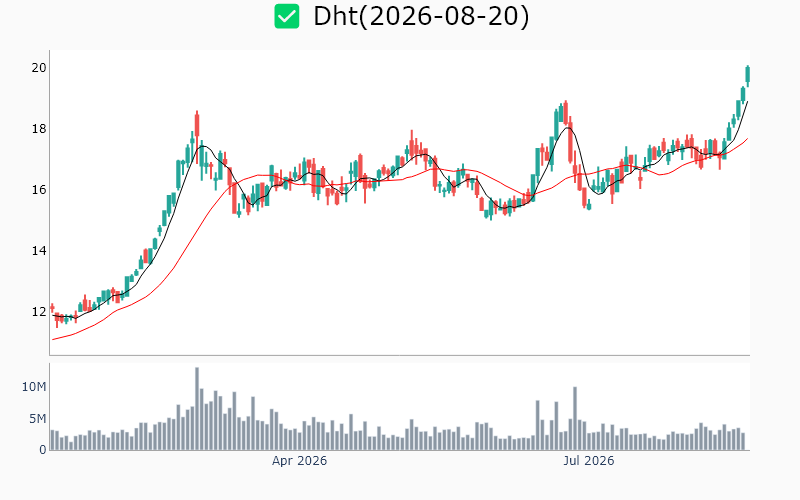Click the 10M volume axis label
Viewport: 800px width, 500px height.
(x=34, y=387)
